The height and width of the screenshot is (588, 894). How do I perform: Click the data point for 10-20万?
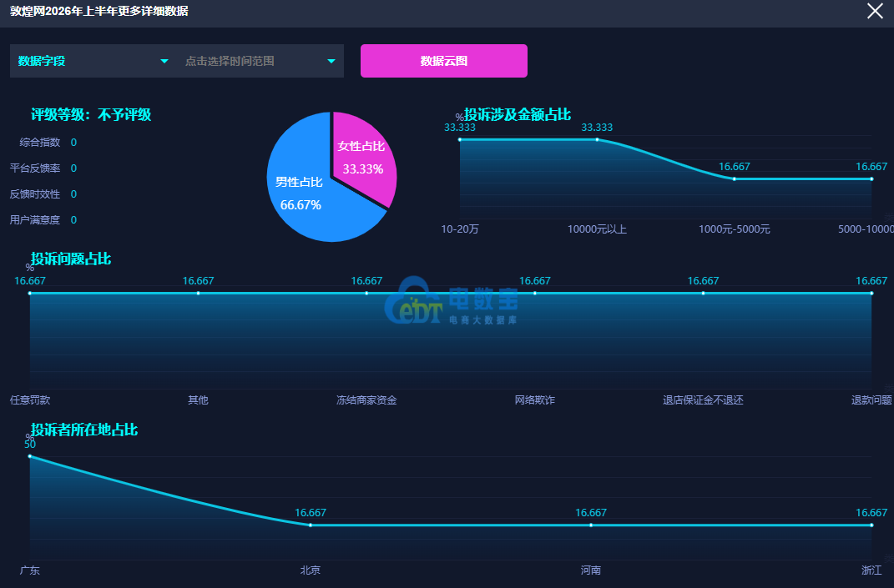[x=460, y=139]
